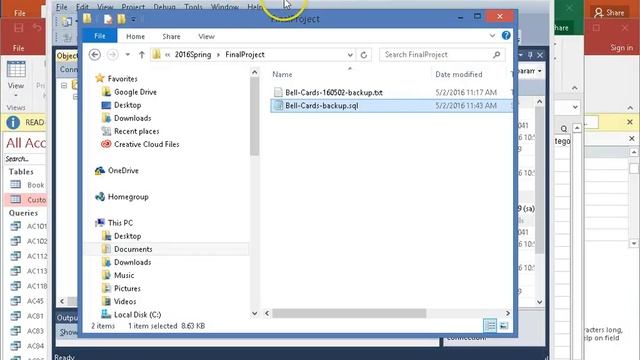Select This PC
The width and height of the screenshot is (640, 360).
(120, 223)
